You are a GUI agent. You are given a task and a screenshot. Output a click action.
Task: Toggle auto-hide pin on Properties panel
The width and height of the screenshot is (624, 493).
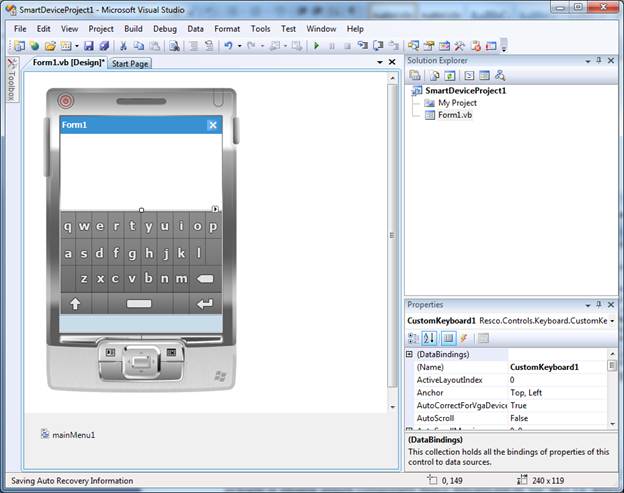click(599, 305)
